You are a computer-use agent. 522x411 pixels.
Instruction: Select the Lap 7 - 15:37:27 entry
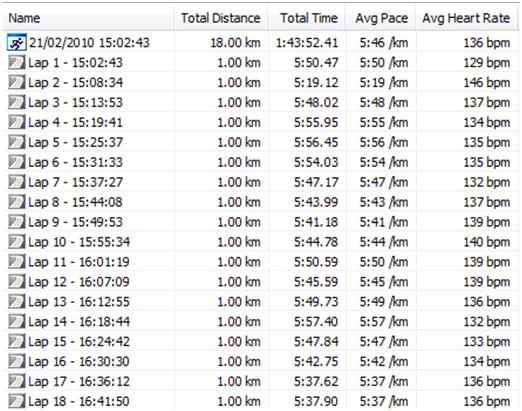[260, 182]
